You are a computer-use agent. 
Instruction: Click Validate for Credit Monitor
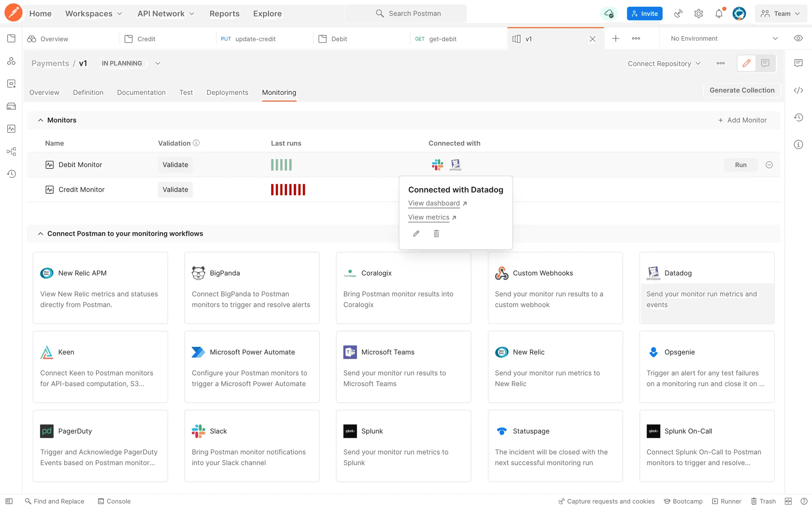(x=175, y=190)
